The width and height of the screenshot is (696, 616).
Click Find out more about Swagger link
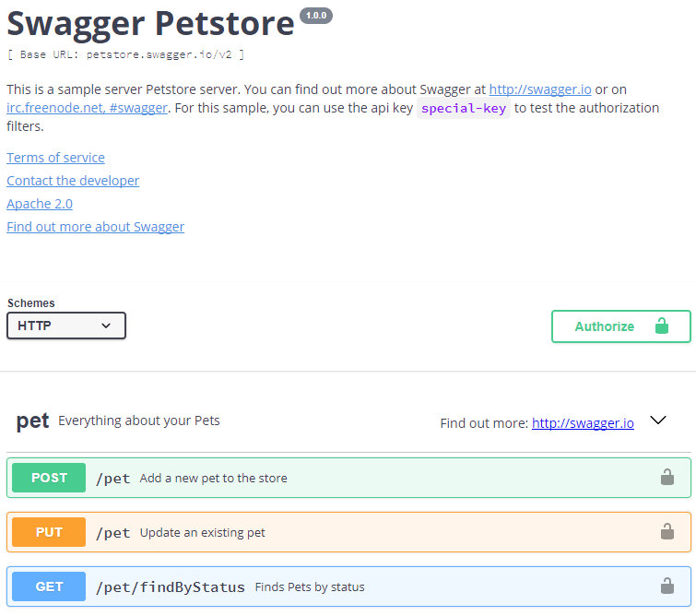coord(96,227)
